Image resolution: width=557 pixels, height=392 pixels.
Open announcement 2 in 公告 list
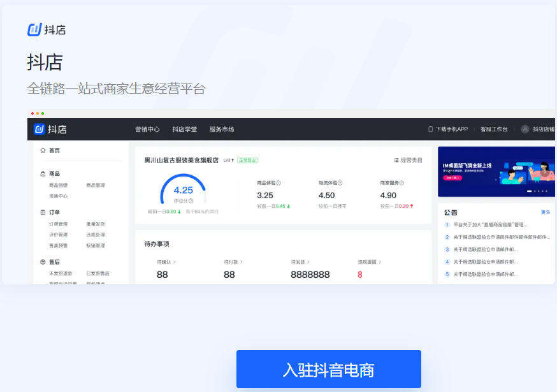point(502,237)
